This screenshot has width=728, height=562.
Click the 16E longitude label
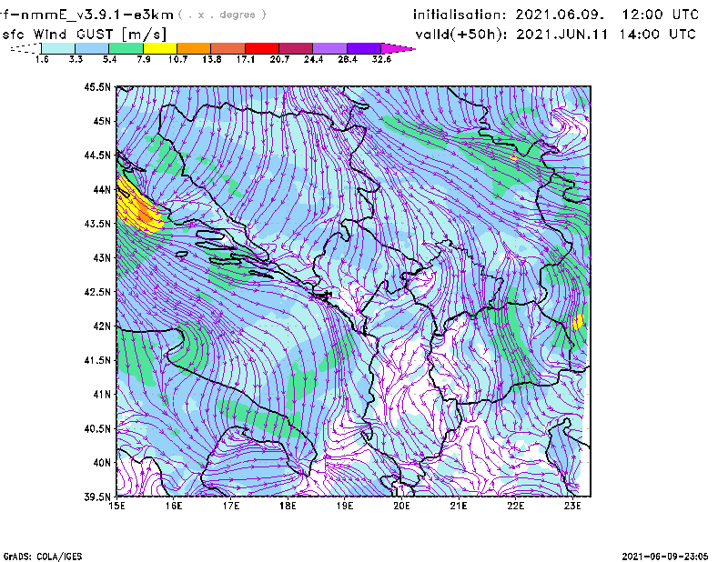[x=174, y=506]
